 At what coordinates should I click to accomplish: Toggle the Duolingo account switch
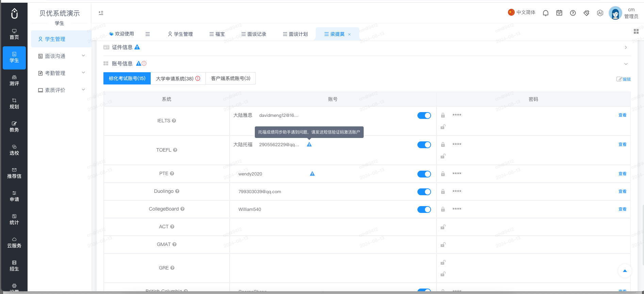tap(424, 192)
